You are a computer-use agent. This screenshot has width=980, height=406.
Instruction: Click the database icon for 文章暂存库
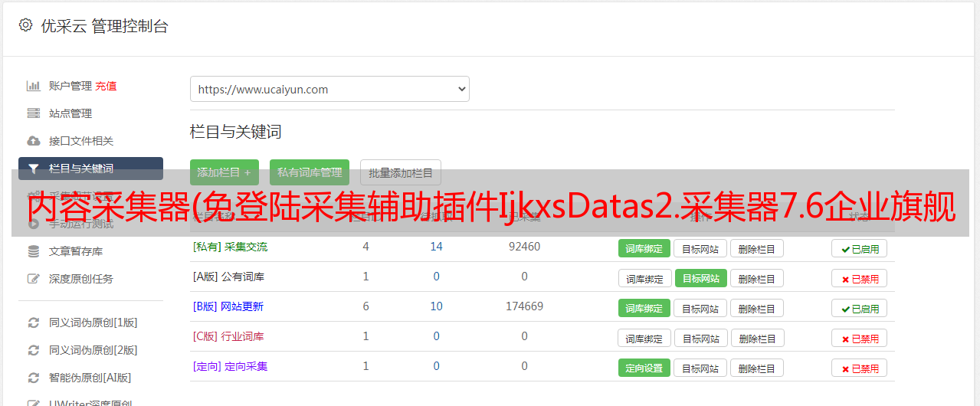pyautogui.click(x=34, y=251)
